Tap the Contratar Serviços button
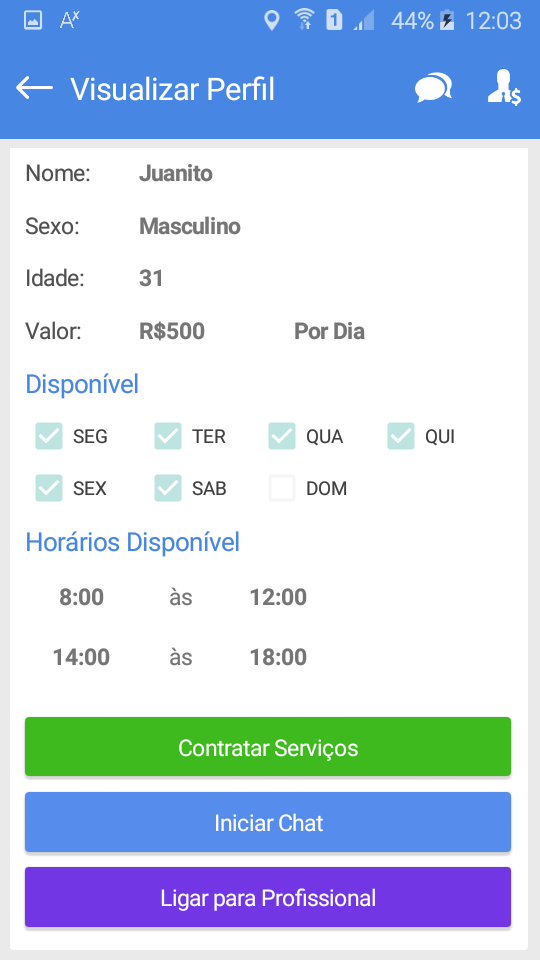 [x=268, y=747]
